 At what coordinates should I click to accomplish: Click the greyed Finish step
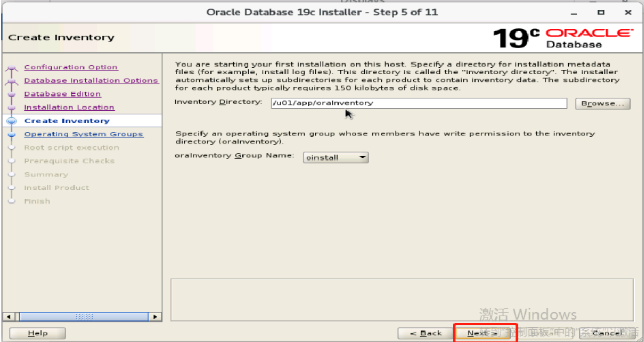[37, 201]
